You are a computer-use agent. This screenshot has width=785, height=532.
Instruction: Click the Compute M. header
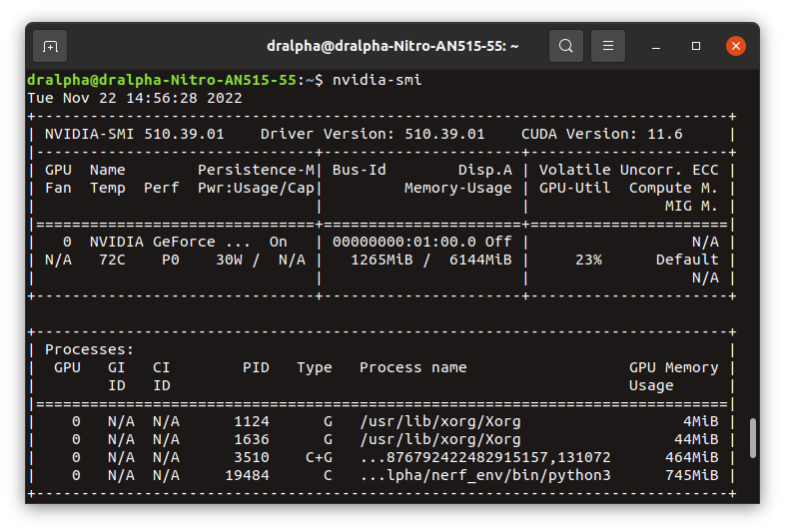click(673, 189)
